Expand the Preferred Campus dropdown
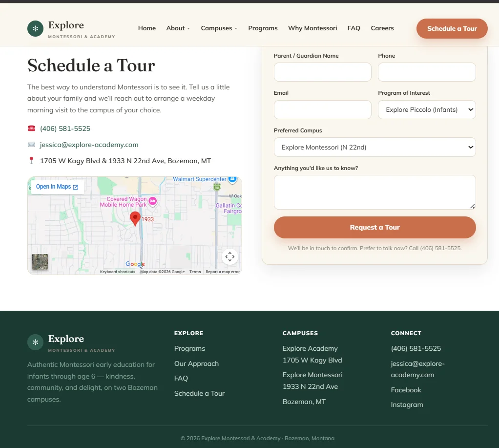499x448 pixels. pos(374,147)
